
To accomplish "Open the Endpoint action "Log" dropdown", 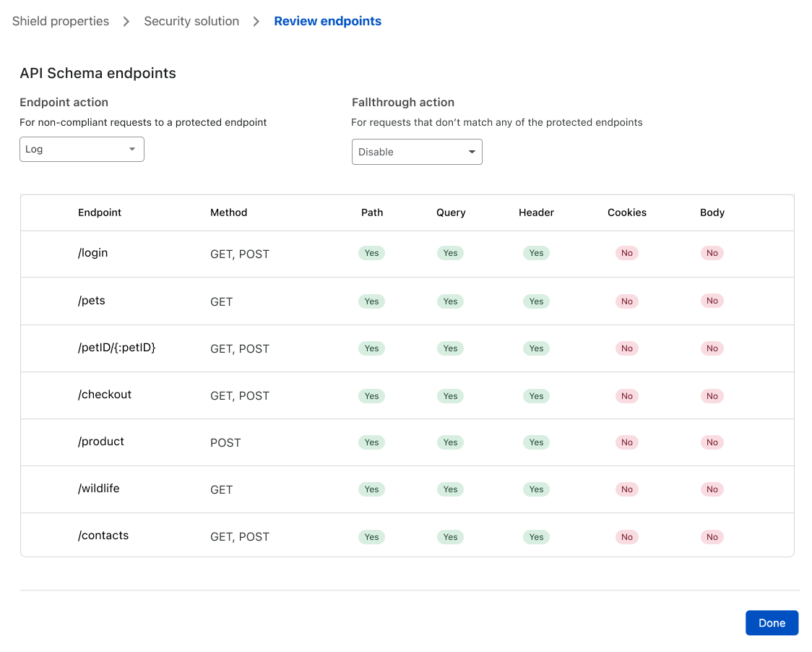I will (82, 149).
